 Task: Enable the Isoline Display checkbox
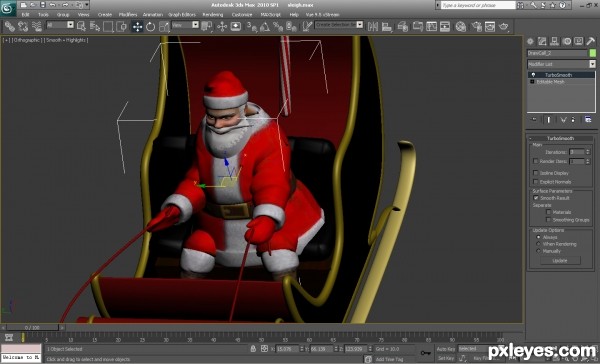pyautogui.click(x=535, y=173)
